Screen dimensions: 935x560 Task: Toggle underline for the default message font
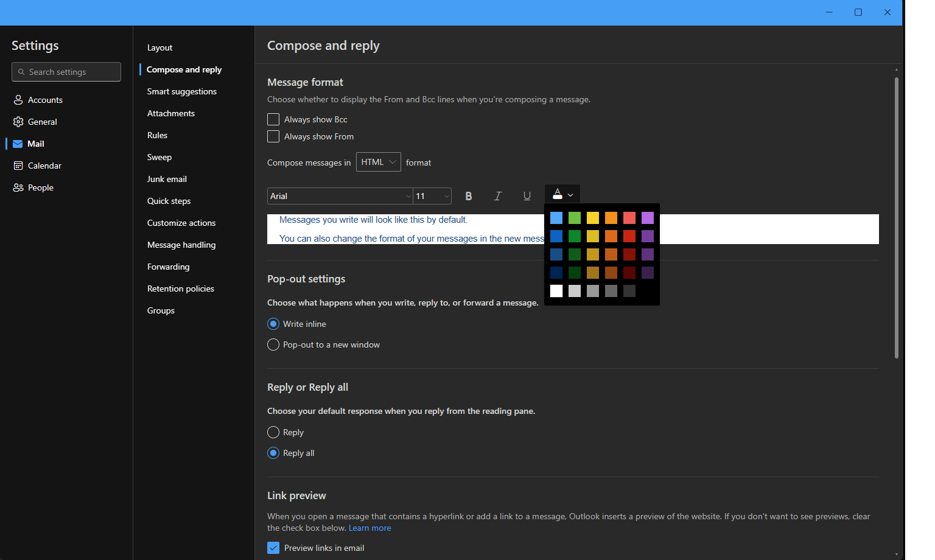coord(527,195)
